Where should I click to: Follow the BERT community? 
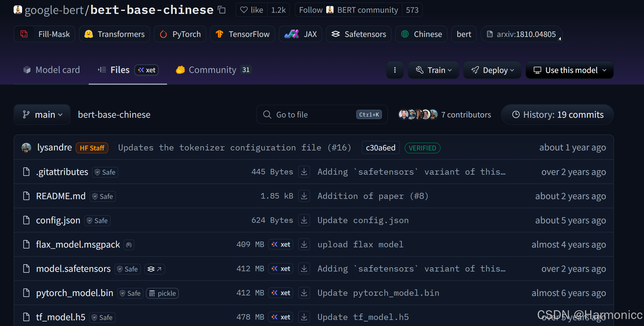[348, 10]
